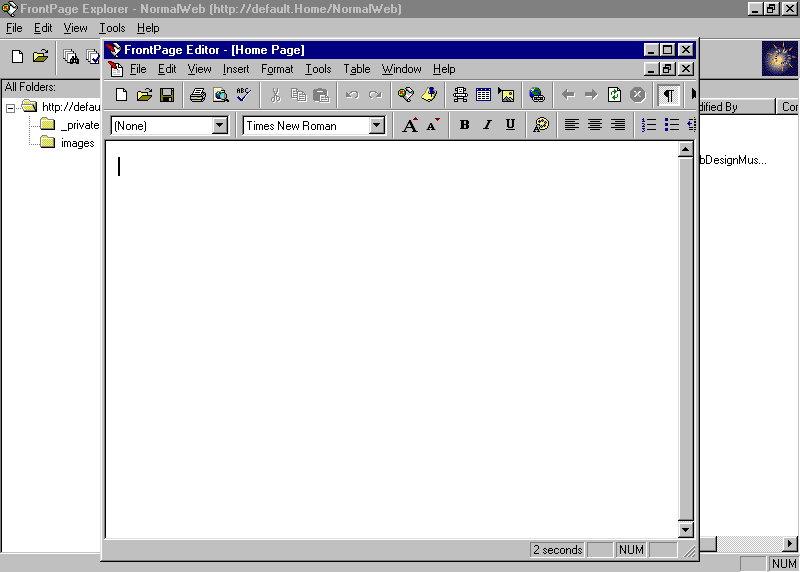
Task: Toggle Bold formatting
Action: point(464,125)
